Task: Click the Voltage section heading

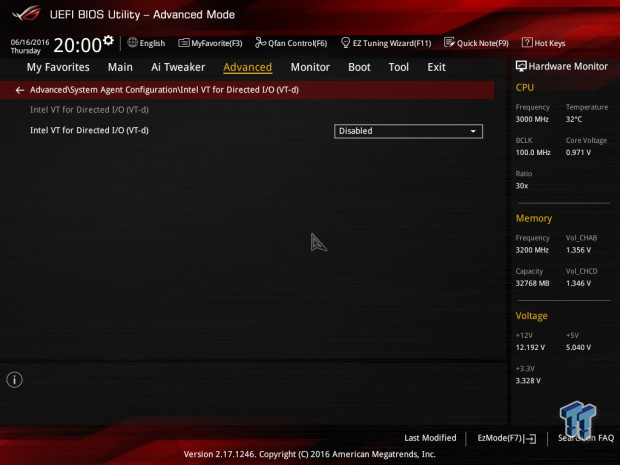Action: coord(531,316)
